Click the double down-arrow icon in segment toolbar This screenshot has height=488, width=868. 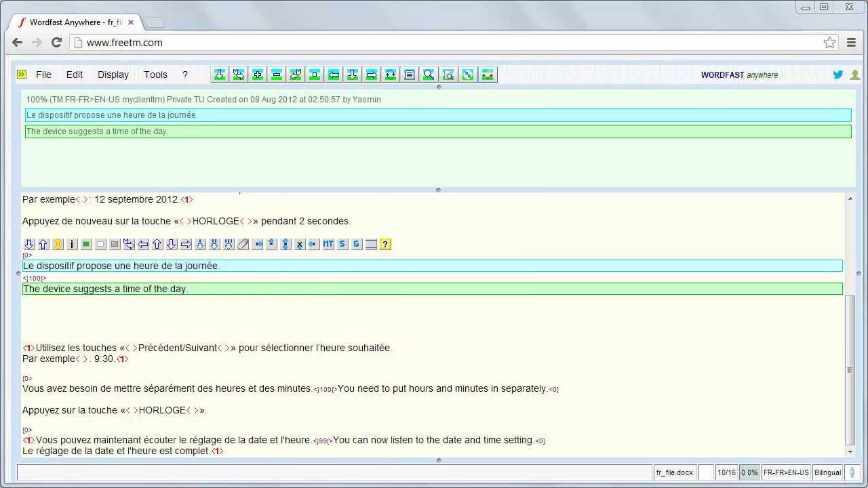[214, 244]
